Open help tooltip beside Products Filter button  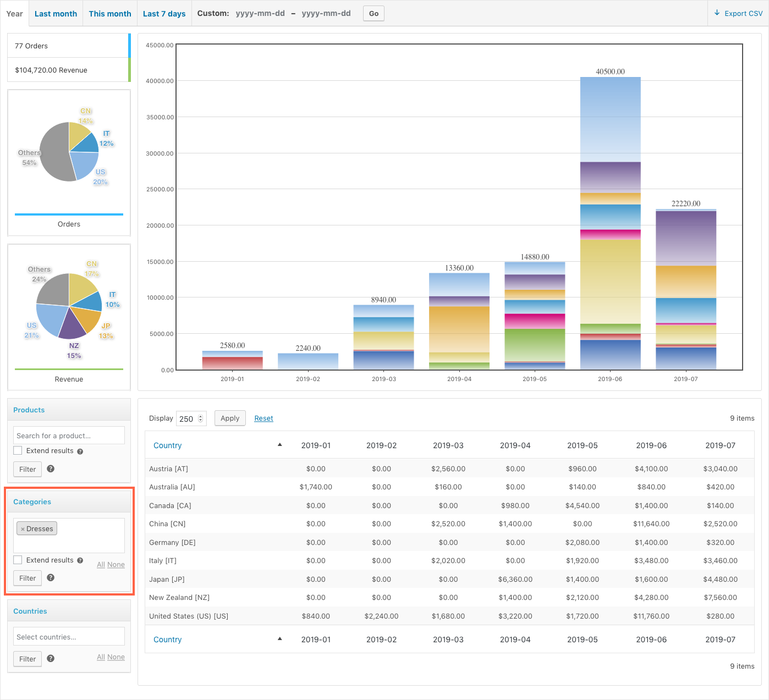pos(50,469)
